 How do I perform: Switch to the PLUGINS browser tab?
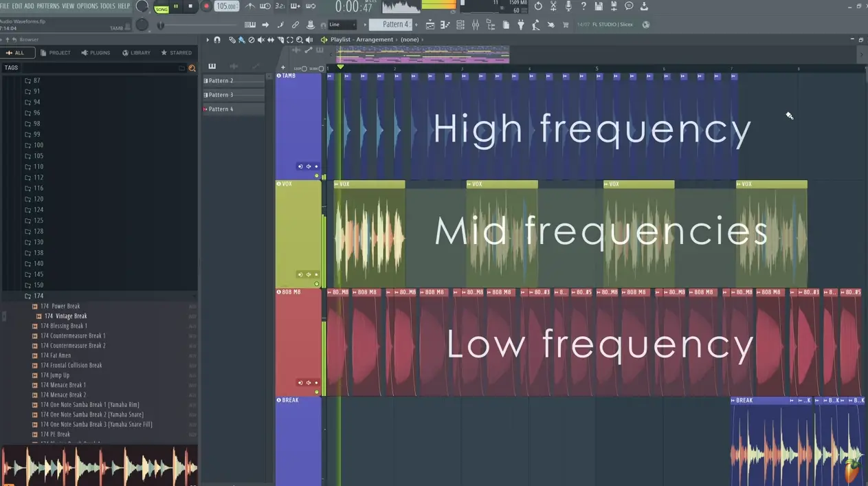tap(96, 53)
